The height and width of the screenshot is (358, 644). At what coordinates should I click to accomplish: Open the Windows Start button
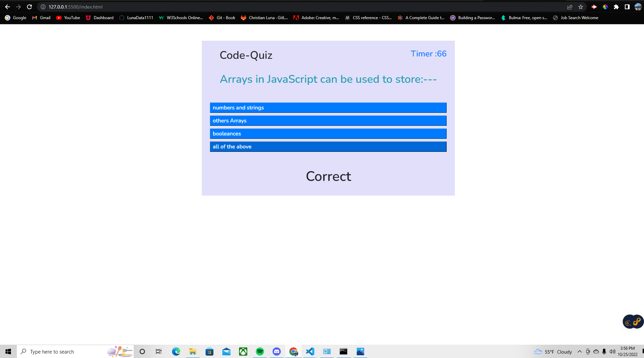[x=8, y=352]
